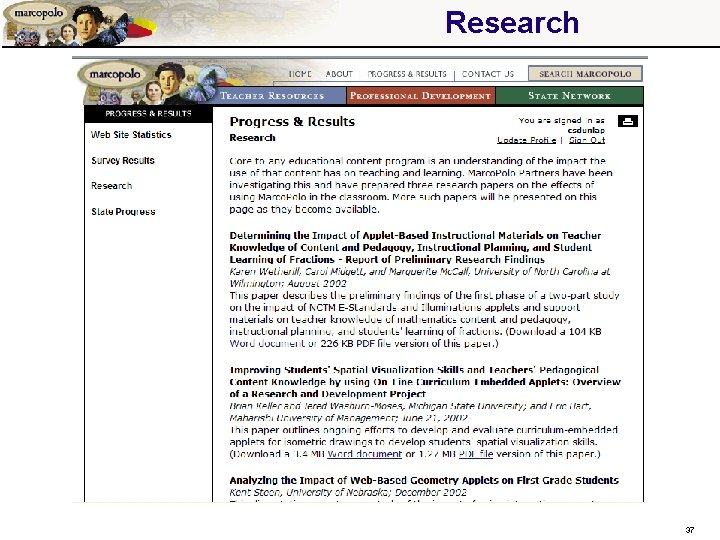Download the 1.4 MB Word document
The height and width of the screenshot is (540, 720).
coord(365,454)
